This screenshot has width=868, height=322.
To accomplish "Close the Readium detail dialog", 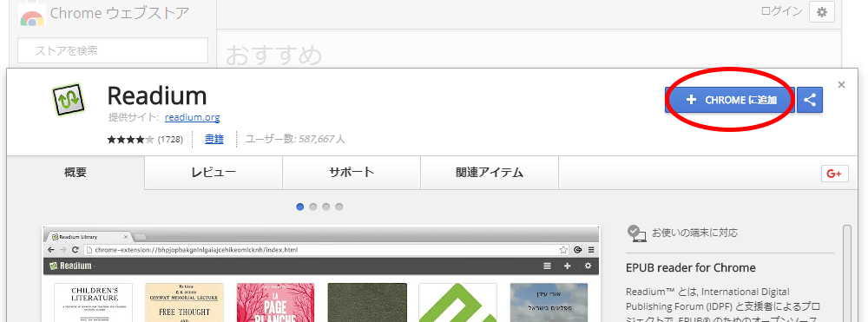I will tap(841, 85).
